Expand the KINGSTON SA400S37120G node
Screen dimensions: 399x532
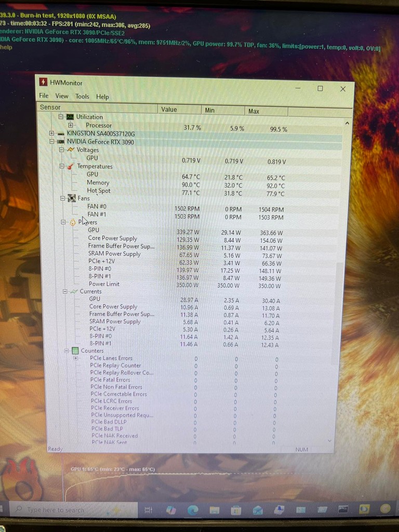coord(51,134)
